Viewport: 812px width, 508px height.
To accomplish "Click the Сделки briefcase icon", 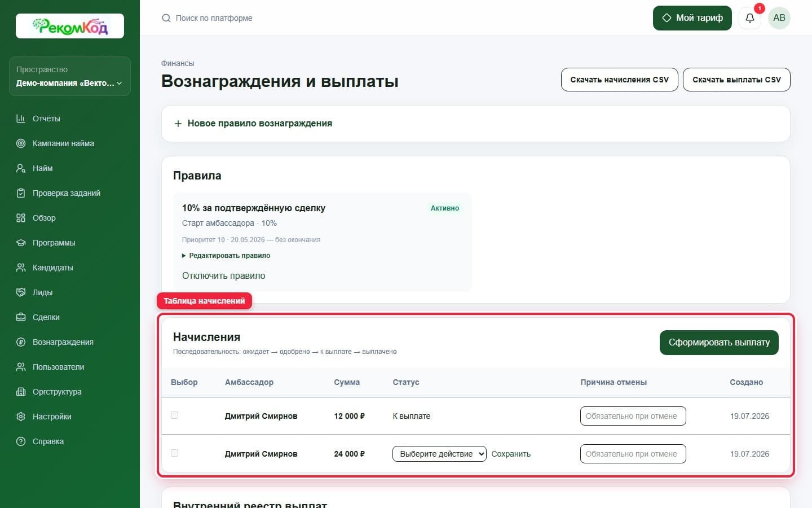I will coord(21,317).
